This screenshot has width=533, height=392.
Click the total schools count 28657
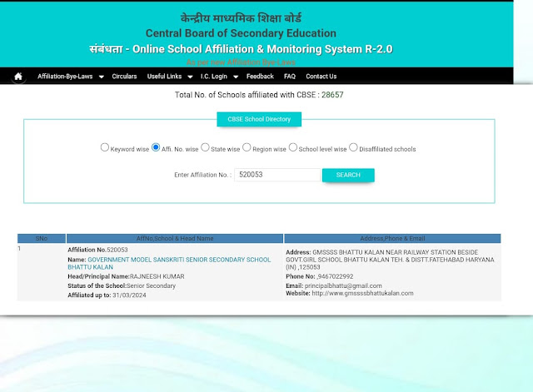click(332, 95)
